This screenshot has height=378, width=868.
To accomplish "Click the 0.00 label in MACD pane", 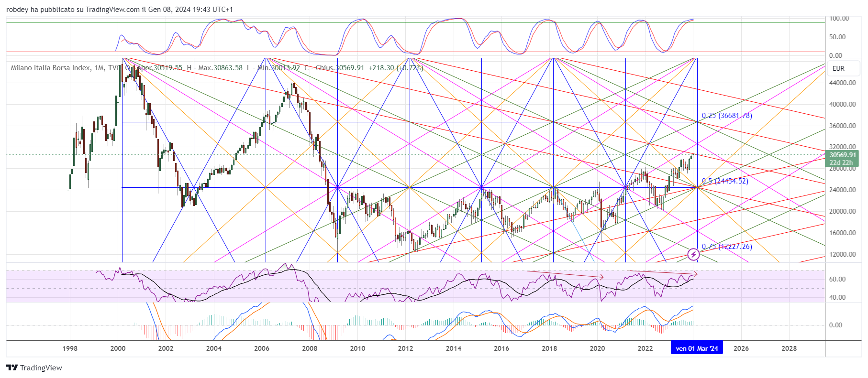I will [835, 325].
